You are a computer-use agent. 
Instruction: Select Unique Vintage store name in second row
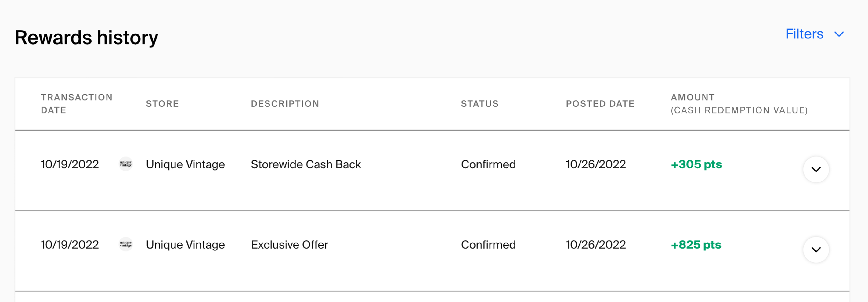pyautogui.click(x=185, y=245)
